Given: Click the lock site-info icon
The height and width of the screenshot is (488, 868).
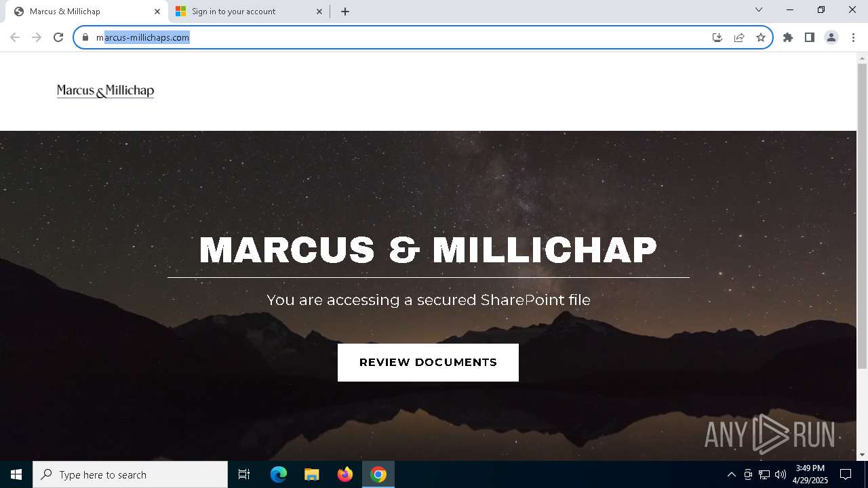Looking at the screenshot, I should 85,37.
